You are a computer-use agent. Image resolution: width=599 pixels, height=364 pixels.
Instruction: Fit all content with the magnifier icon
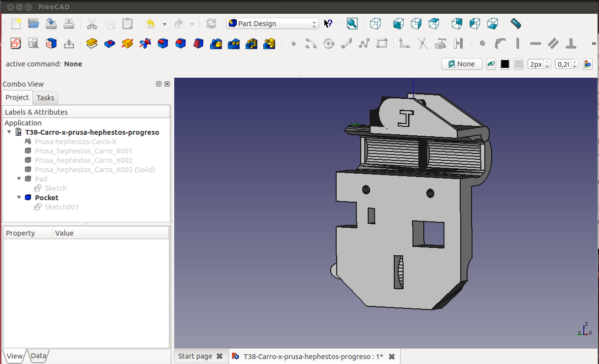[352, 24]
